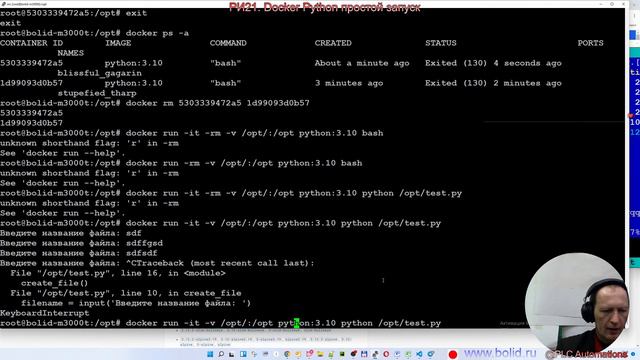The width and height of the screenshot is (640, 360).
Task: Close the terminal window
Action: pos(623,4)
